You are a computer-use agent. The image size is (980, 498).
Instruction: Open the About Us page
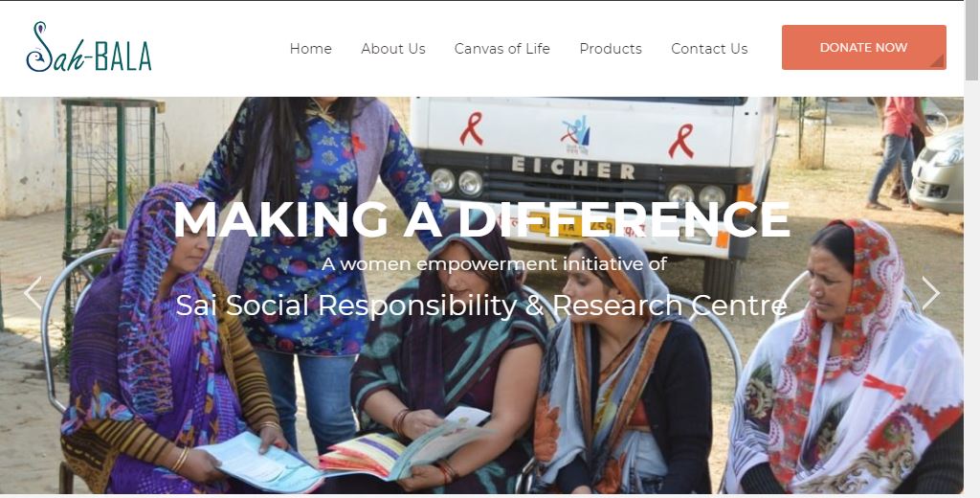point(393,49)
